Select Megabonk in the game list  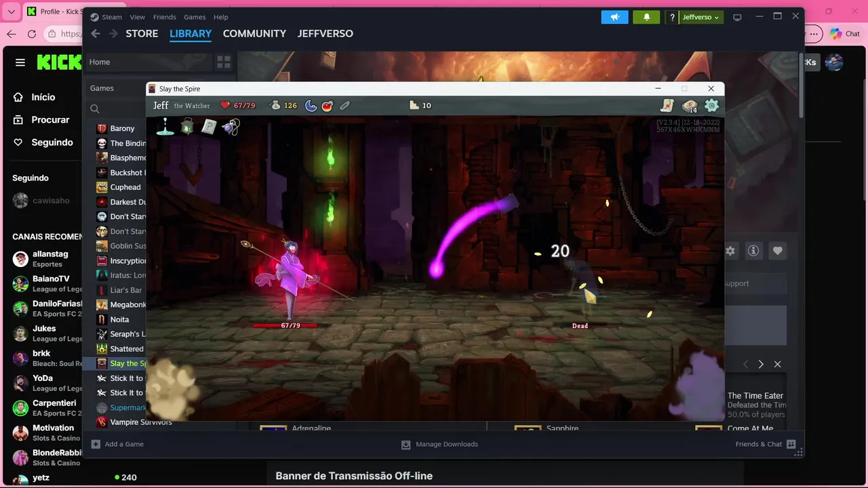pyautogui.click(x=121, y=304)
